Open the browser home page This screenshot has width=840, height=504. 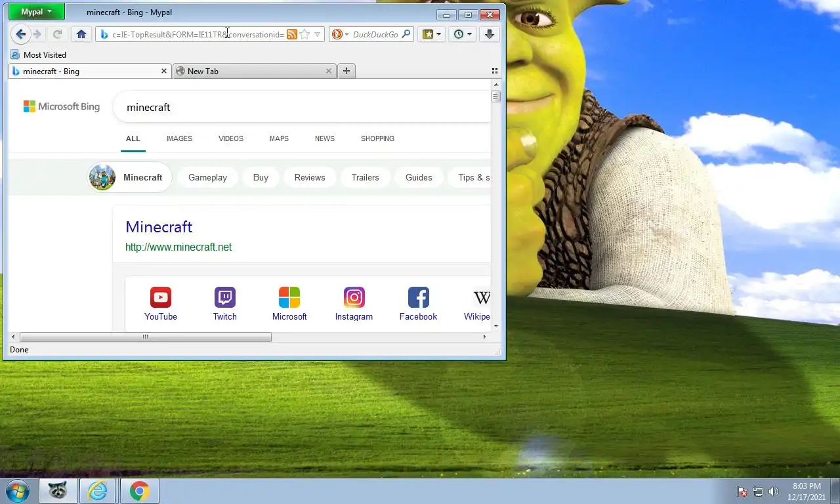click(x=81, y=34)
